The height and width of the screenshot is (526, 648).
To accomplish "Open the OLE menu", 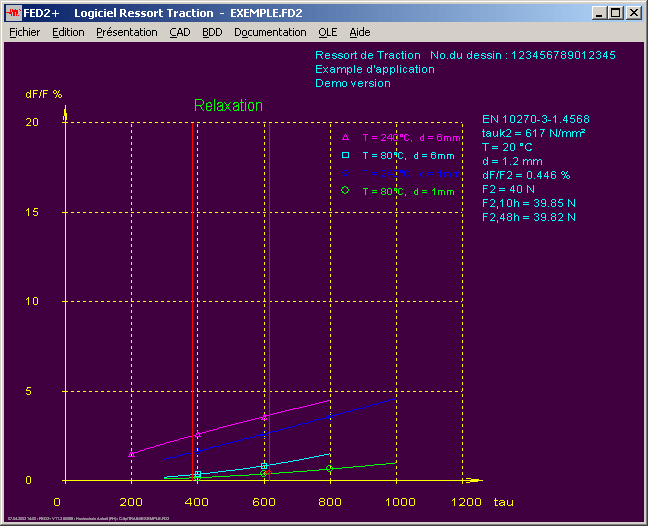I will [x=328, y=32].
